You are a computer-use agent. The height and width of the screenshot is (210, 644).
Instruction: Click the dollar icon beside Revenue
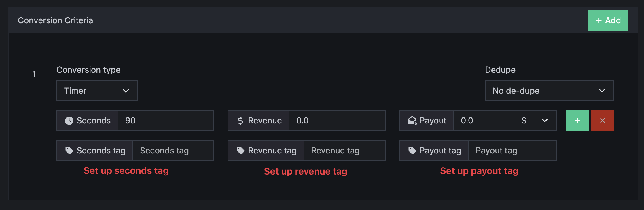tap(240, 121)
